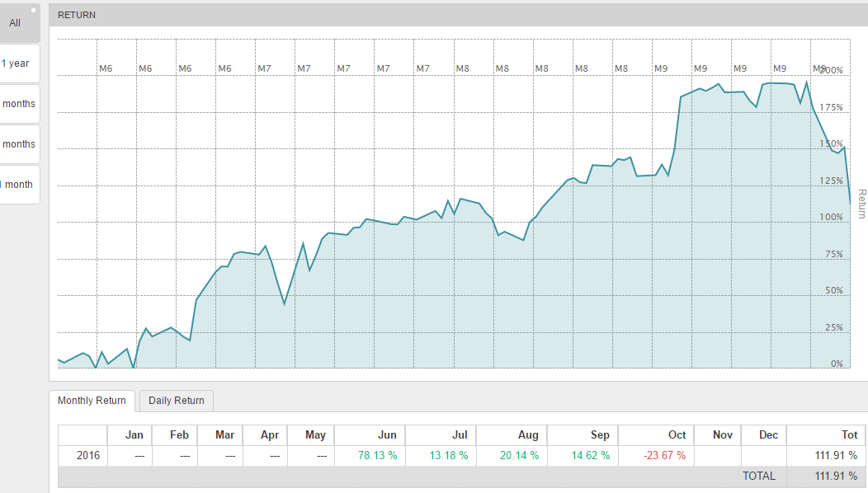Click the TOTAL row label
868x493 pixels.
pyautogui.click(x=758, y=476)
